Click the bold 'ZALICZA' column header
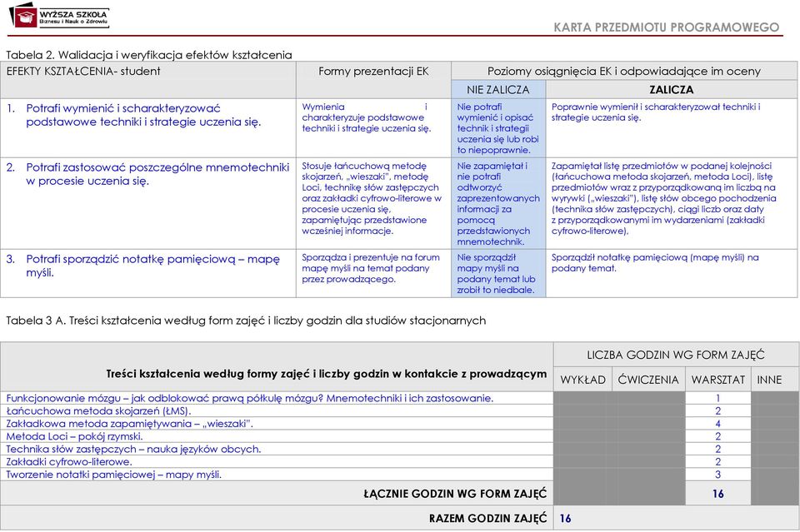 point(671,90)
